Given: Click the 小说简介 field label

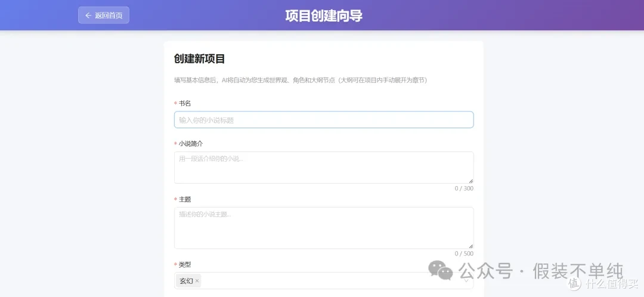Looking at the screenshot, I should (x=191, y=144).
